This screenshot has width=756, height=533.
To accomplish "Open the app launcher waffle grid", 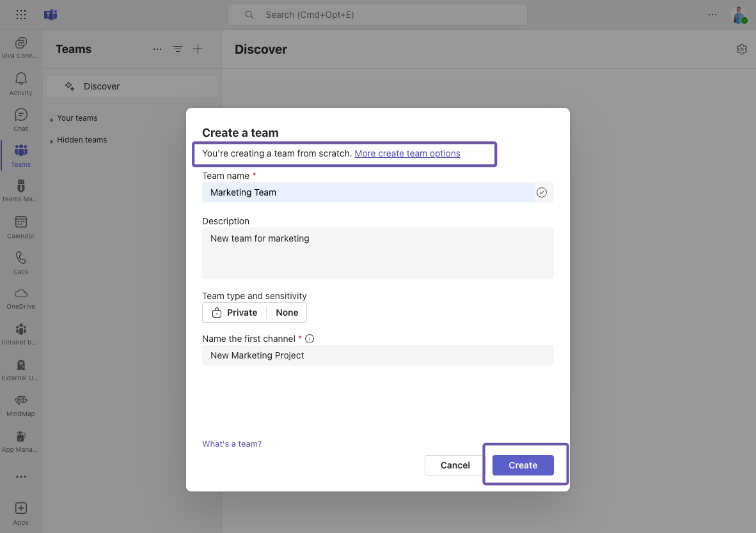I will [x=20, y=15].
